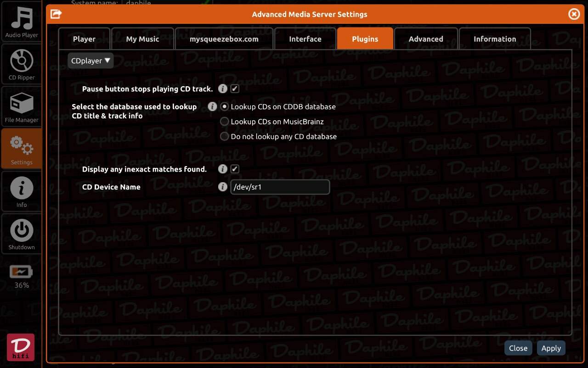Open the Audio Player sidebar icon
The width and height of the screenshot is (588, 368).
[22, 21]
